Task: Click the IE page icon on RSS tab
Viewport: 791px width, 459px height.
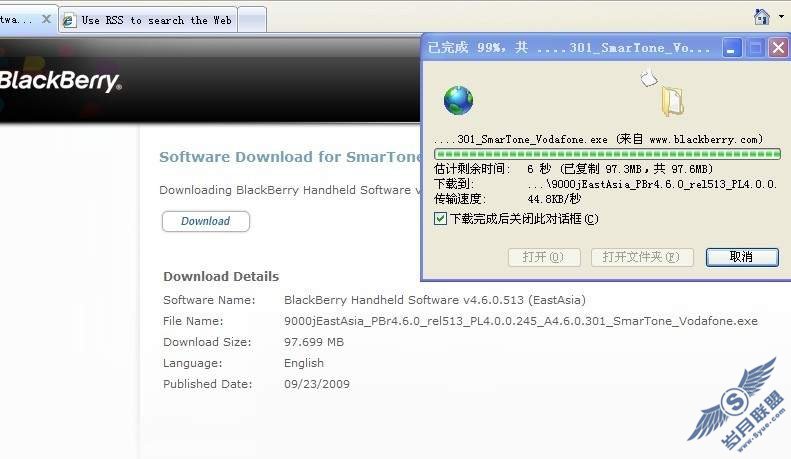Action: (x=68, y=20)
